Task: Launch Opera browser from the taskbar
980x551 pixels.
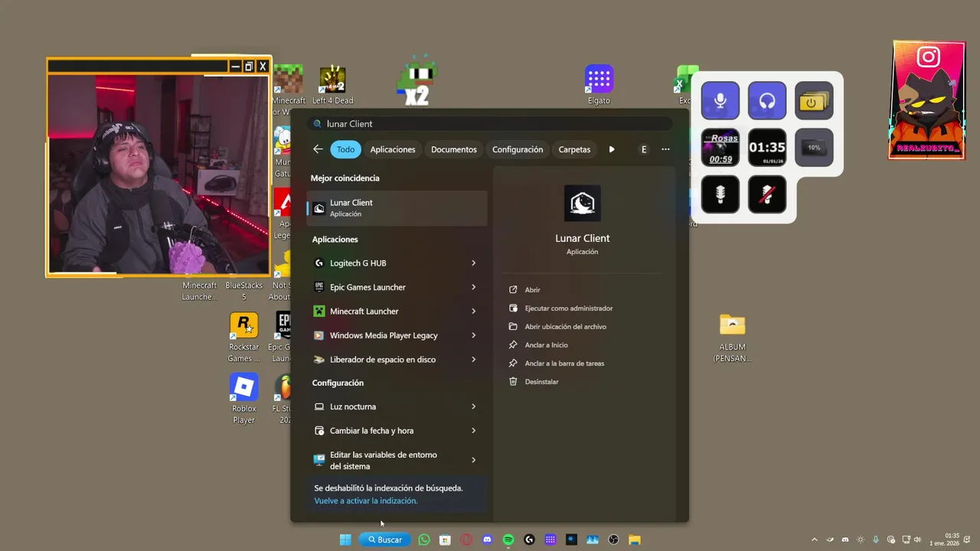Action: pos(466,540)
